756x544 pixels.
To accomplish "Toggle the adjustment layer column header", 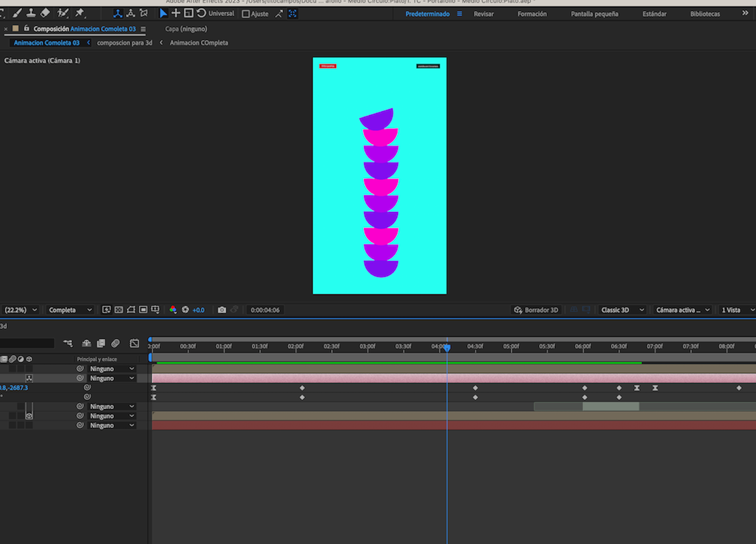I will (21, 359).
